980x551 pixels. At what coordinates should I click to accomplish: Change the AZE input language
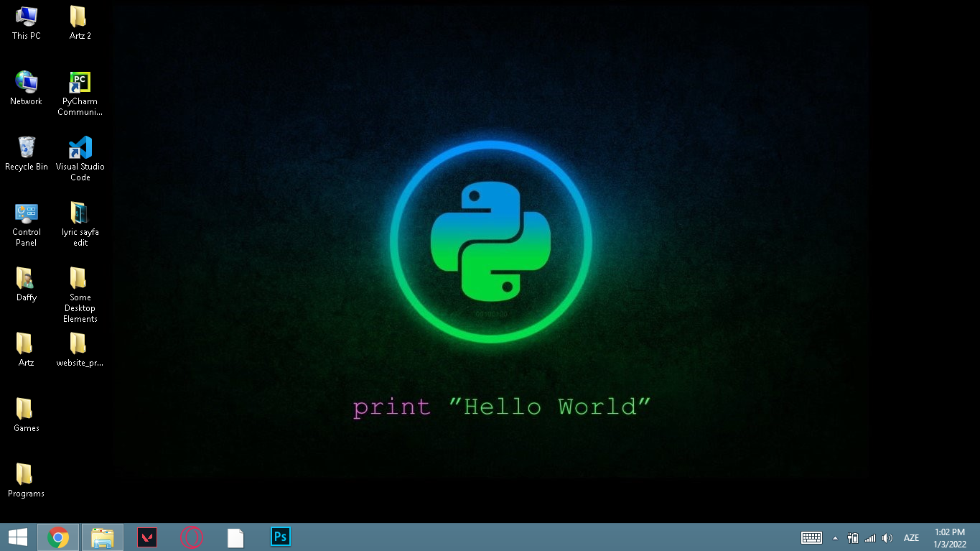pos(911,537)
